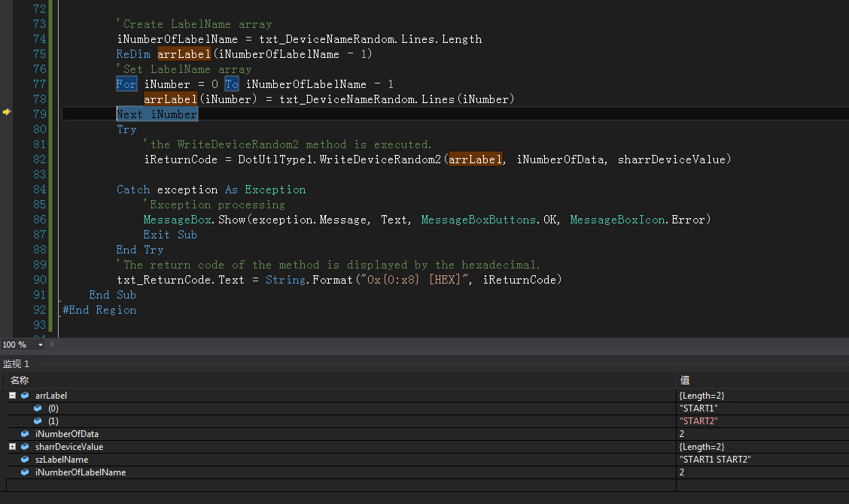Click the cube icon next to element (0)

coord(38,408)
